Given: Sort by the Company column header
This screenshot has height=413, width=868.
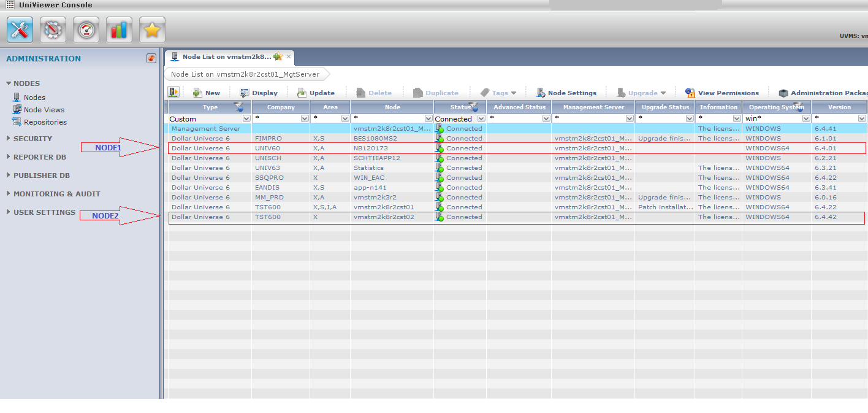Looking at the screenshot, I should point(281,107).
